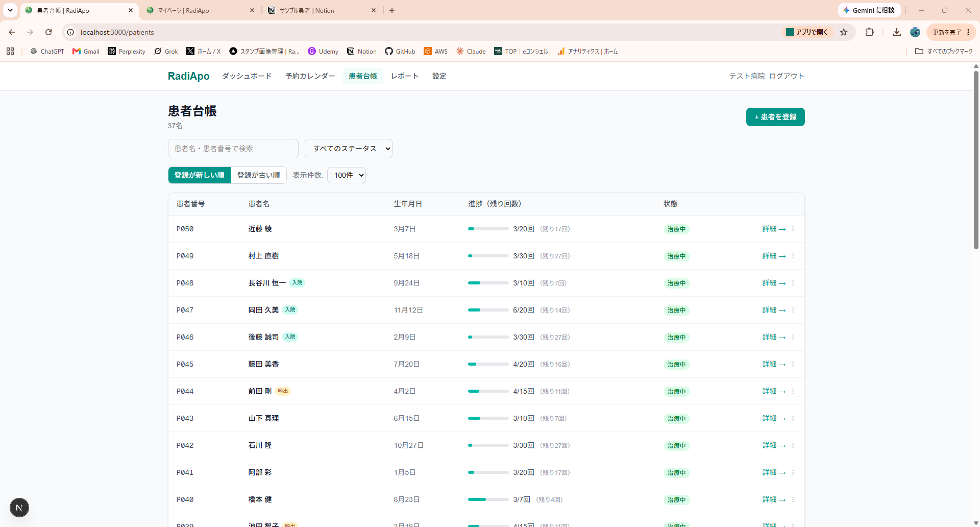Click patient name 前田 剛
The height and width of the screenshot is (527, 980).
(260, 391)
